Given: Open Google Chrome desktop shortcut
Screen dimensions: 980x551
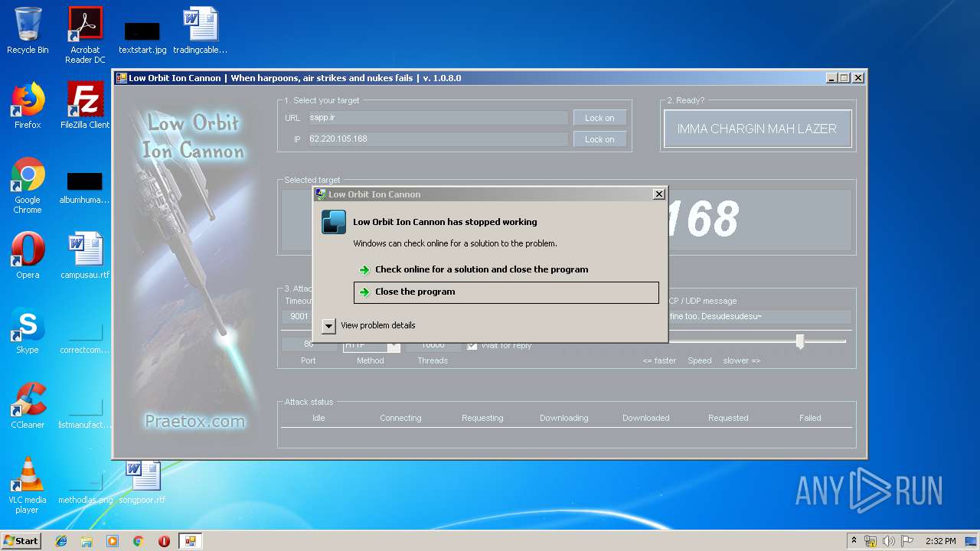Looking at the screenshot, I should pos(28,185).
